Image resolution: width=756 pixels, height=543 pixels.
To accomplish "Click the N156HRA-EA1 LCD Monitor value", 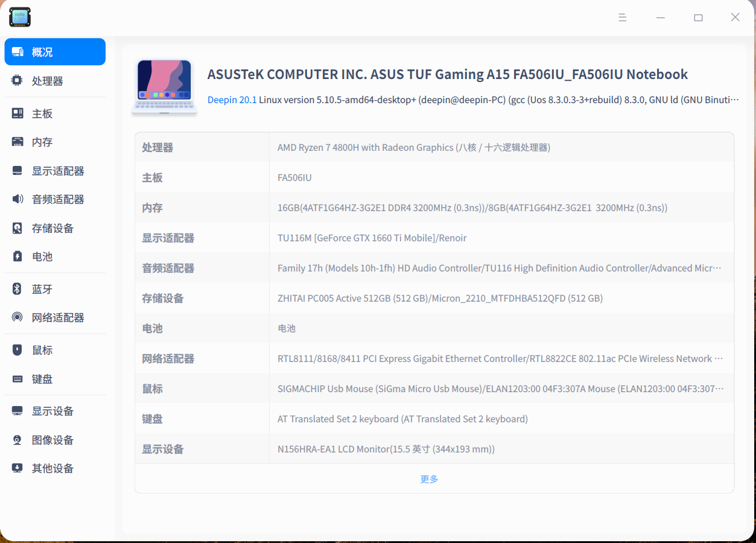I will 386,449.
